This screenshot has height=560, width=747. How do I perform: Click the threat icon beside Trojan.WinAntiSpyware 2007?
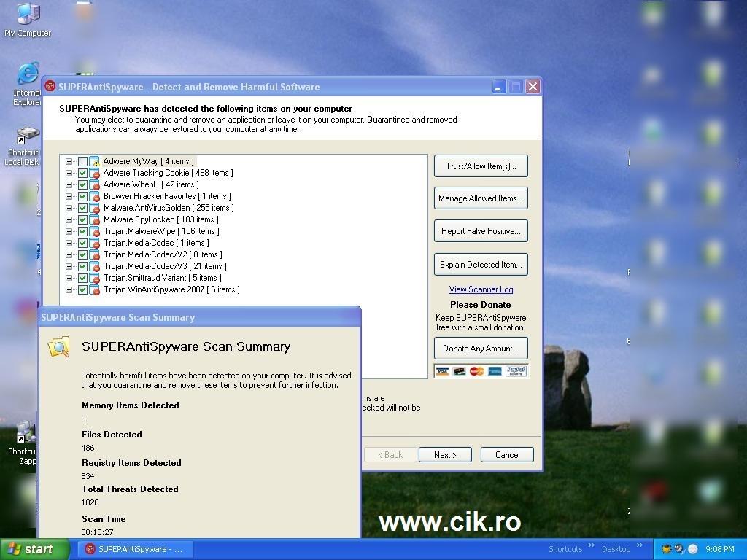(x=94, y=289)
